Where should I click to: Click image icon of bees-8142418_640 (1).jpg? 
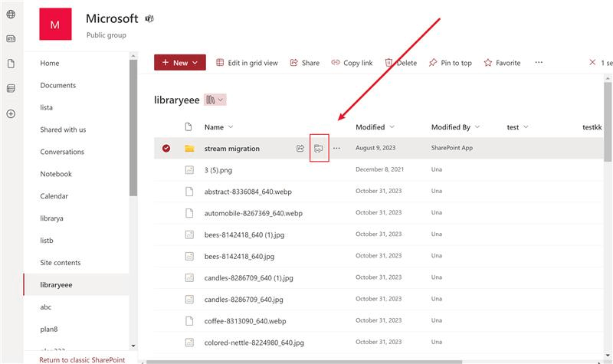point(189,234)
